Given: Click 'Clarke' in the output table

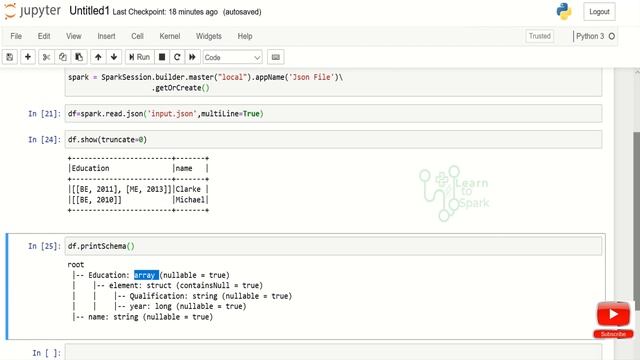Looking at the screenshot, I should pyautogui.click(x=188, y=189).
